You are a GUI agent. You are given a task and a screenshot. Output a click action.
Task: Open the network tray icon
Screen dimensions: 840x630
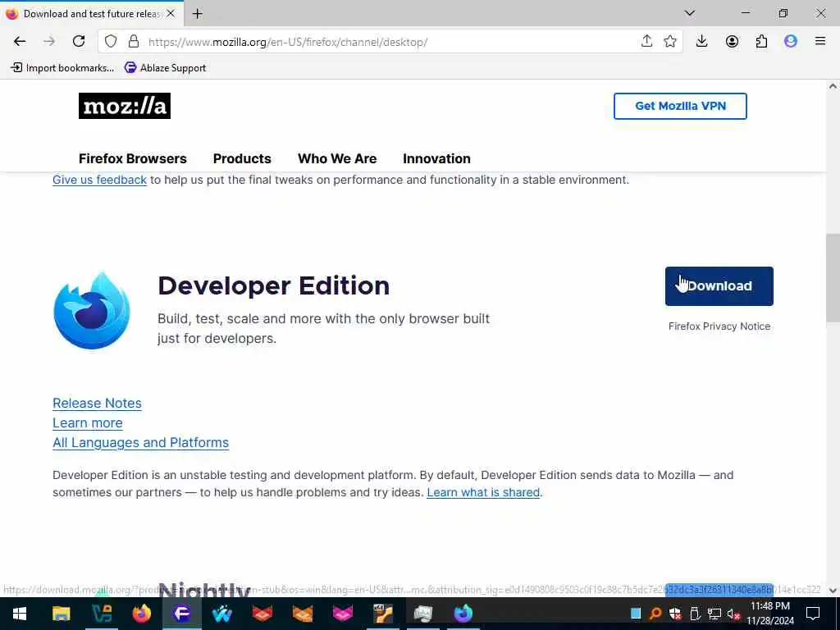(714, 614)
